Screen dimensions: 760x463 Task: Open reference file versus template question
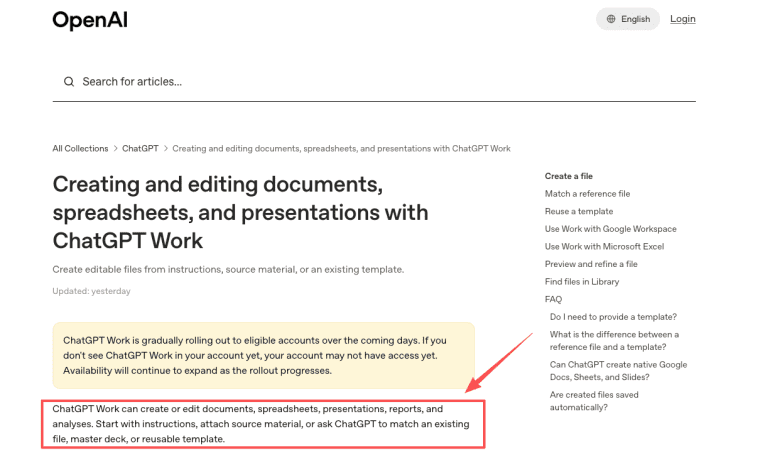coord(614,340)
